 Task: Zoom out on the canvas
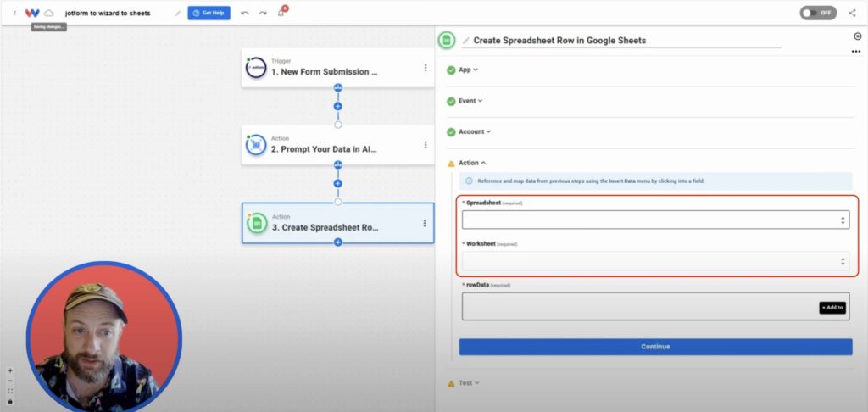10,381
